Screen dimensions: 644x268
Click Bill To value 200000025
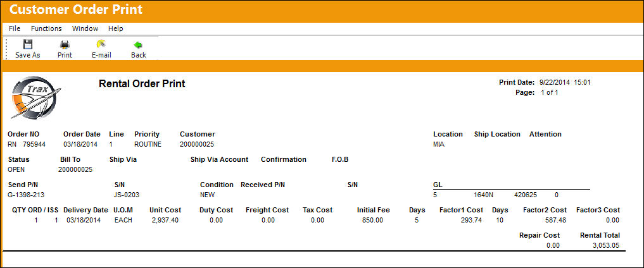pos(75,169)
